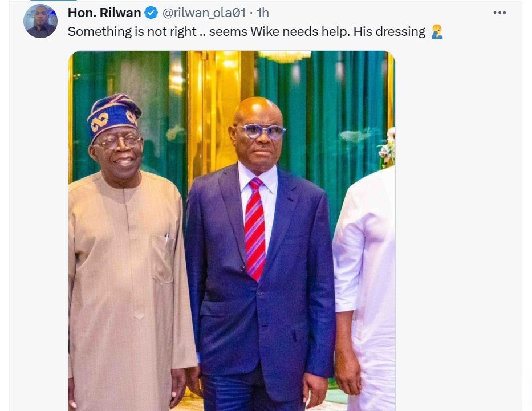Open the three-dot more options menu
The height and width of the screenshot is (411, 532).
click(499, 13)
